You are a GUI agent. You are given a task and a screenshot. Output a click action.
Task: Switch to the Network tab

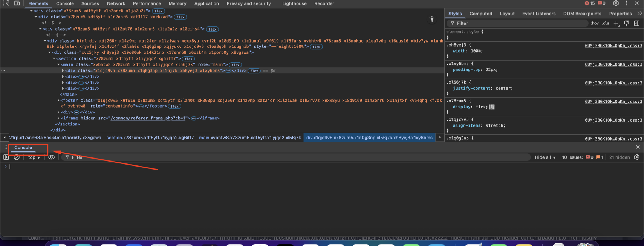coord(116,3)
